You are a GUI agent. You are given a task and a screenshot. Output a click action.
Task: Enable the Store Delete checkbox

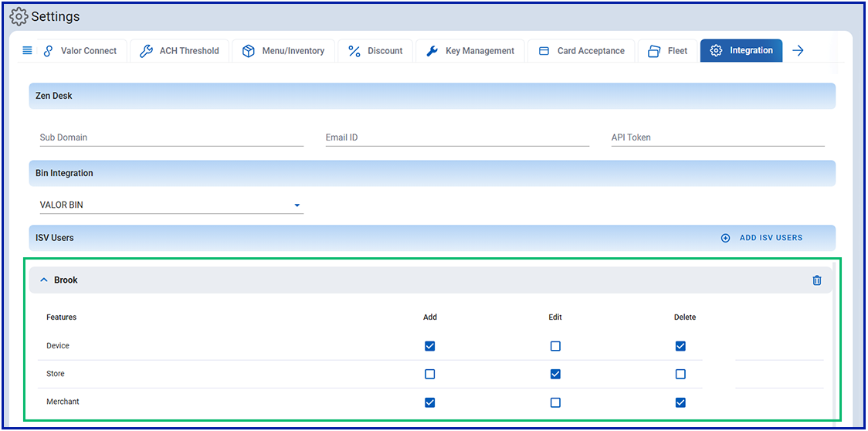click(x=681, y=374)
